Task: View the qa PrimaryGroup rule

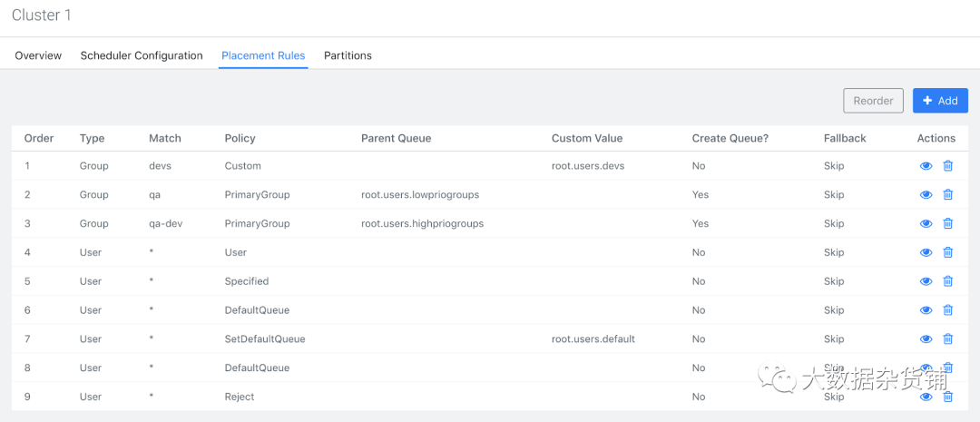Action: 926,195
